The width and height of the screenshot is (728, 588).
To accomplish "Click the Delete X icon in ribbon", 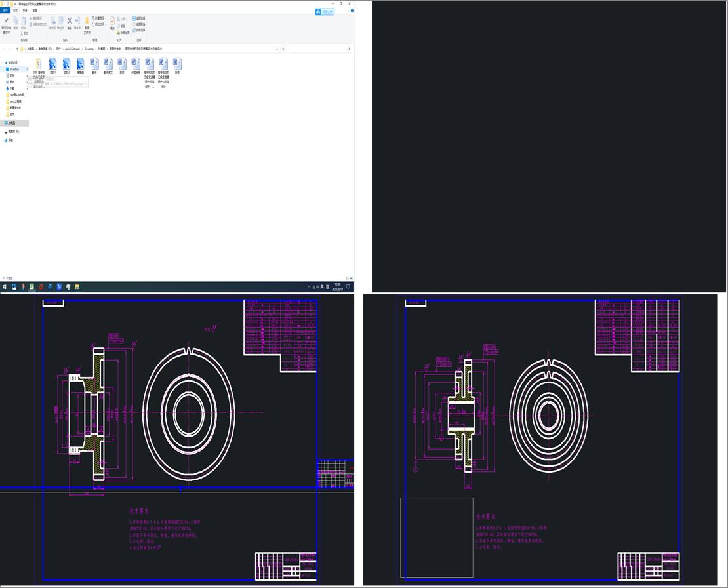I will click(70, 21).
